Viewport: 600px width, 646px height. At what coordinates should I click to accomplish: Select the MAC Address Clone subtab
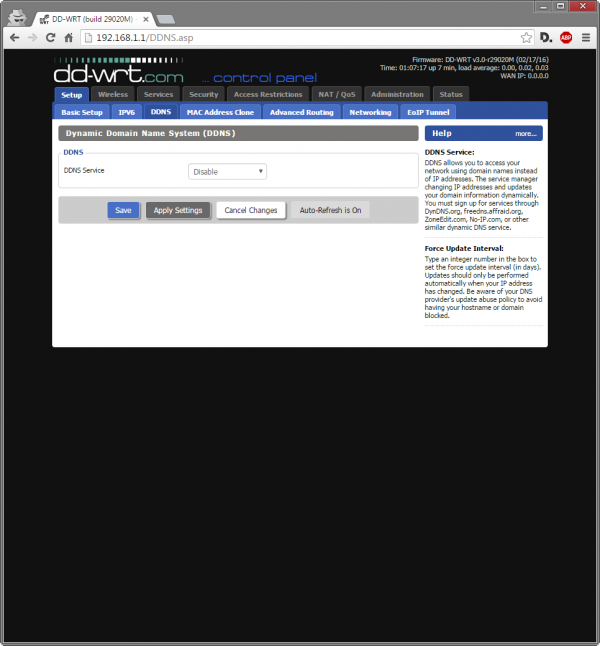pos(220,112)
